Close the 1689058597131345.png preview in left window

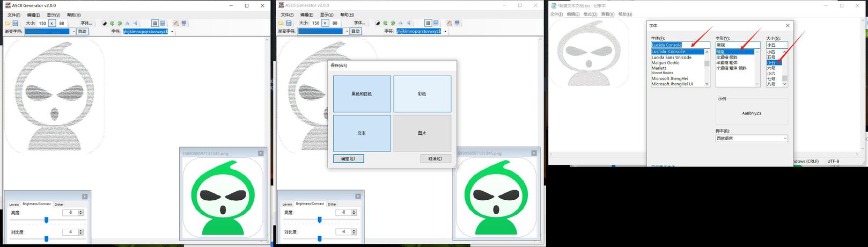coord(261,153)
